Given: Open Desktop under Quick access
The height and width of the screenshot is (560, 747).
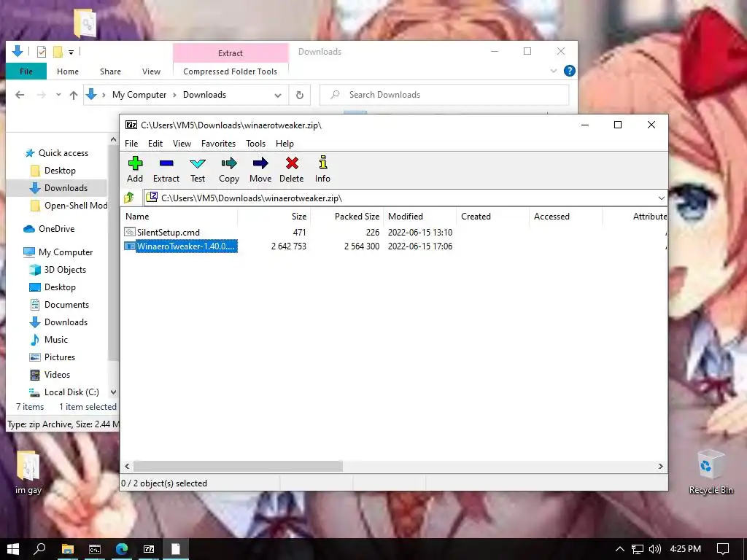Looking at the screenshot, I should tap(53, 171).
